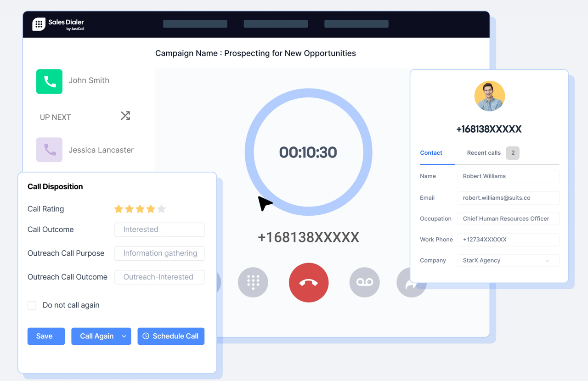Click the shuffle icon beside Up Next
The height and width of the screenshot is (381, 588).
pos(125,116)
